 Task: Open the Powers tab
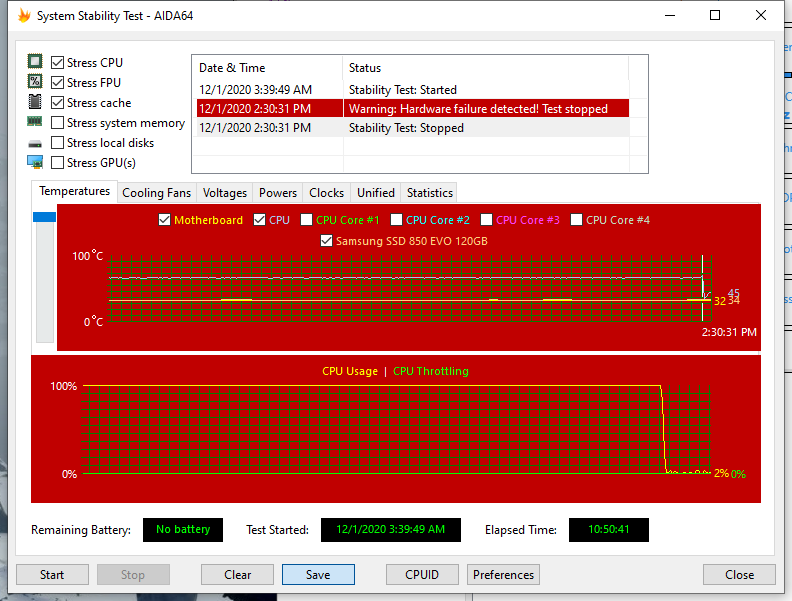(x=278, y=193)
